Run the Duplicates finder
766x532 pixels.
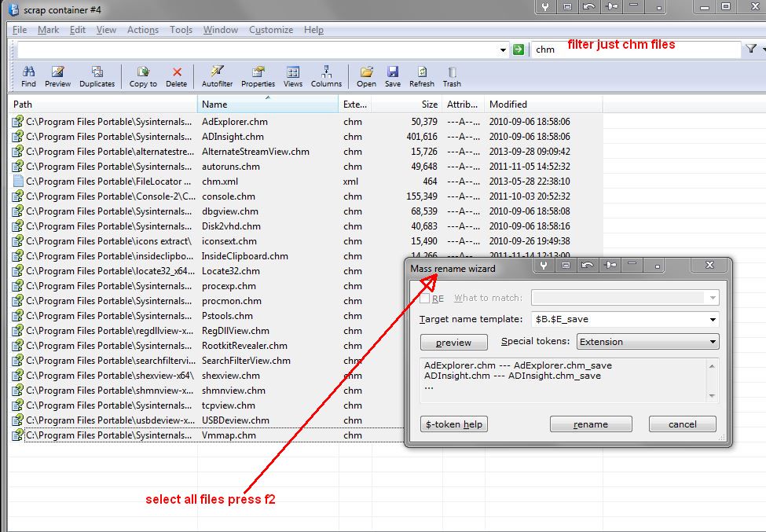pyautogui.click(x=97, y=77)
